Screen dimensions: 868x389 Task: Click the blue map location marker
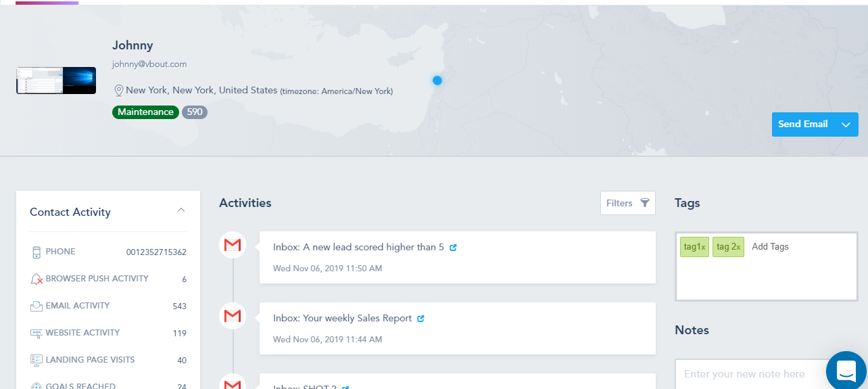click(x=437, y=81)
